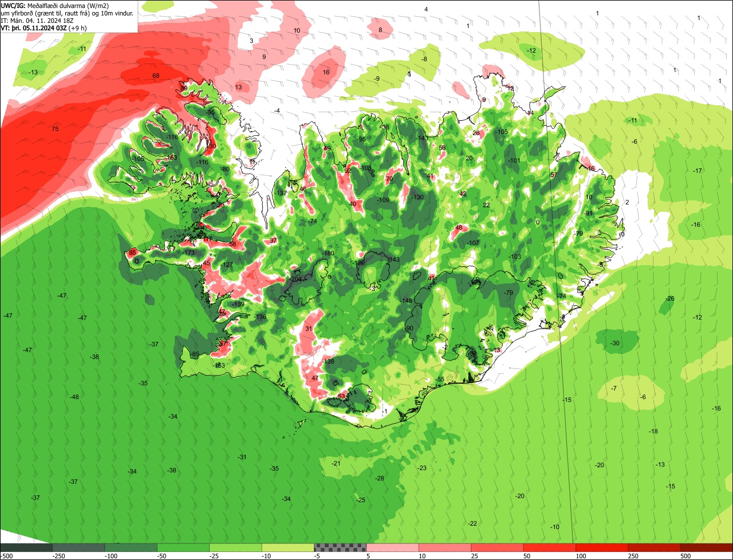Click the map value '-8' north of Iceland
Image resolution: width=733 pixels, height=560 pixels.
pyautogui.click(x=424, y=59)
